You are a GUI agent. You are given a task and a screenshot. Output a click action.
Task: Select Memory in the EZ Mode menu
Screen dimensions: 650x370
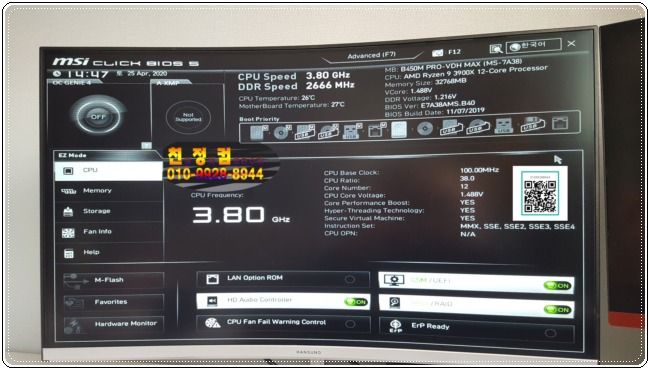[109, 191]
